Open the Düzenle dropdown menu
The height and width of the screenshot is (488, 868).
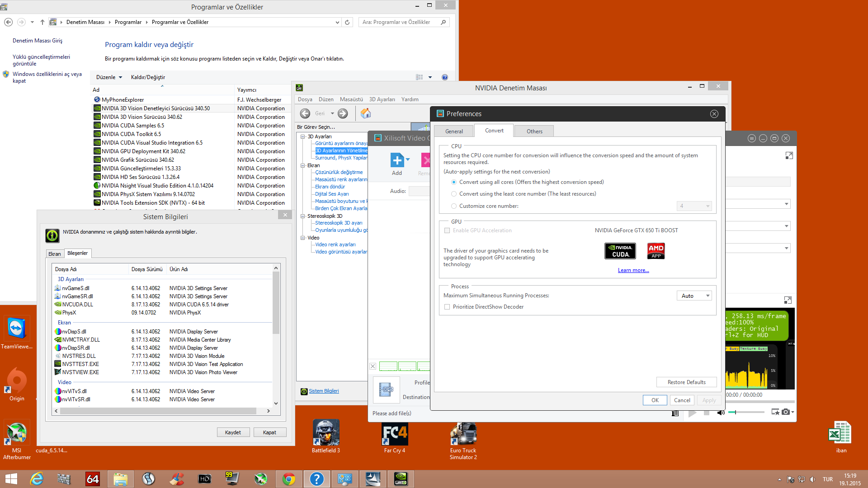(x=109, y=77)
